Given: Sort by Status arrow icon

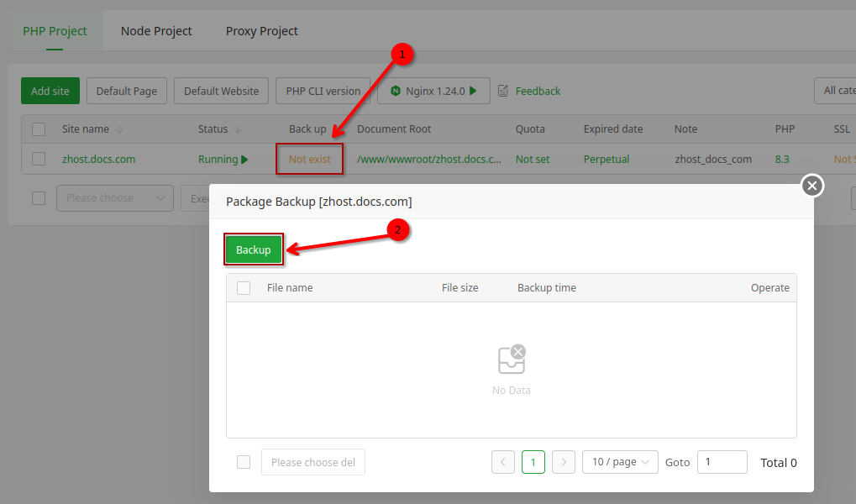Looking at the screenshot, I should click(x=238, y=129).
